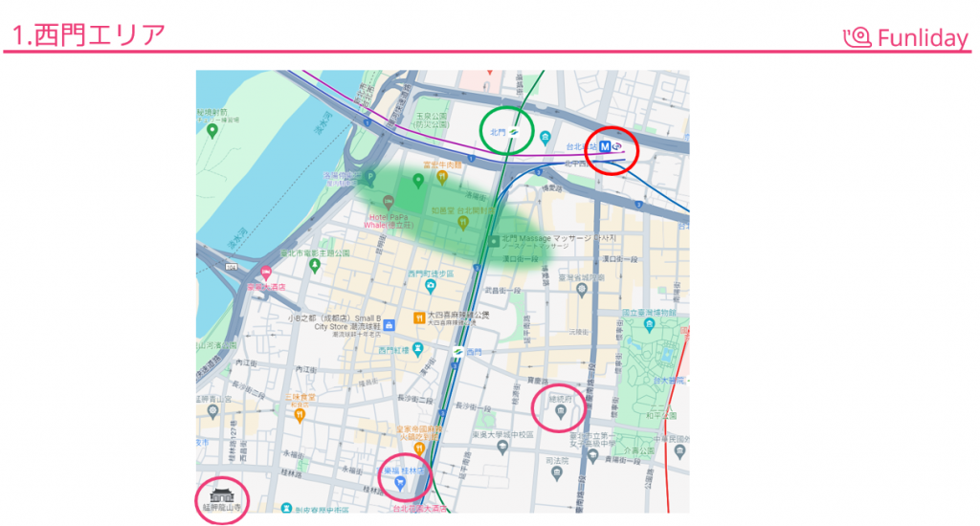Click the Funliday logo
Viewport: 980px width, 526px height.
(904, 37)
